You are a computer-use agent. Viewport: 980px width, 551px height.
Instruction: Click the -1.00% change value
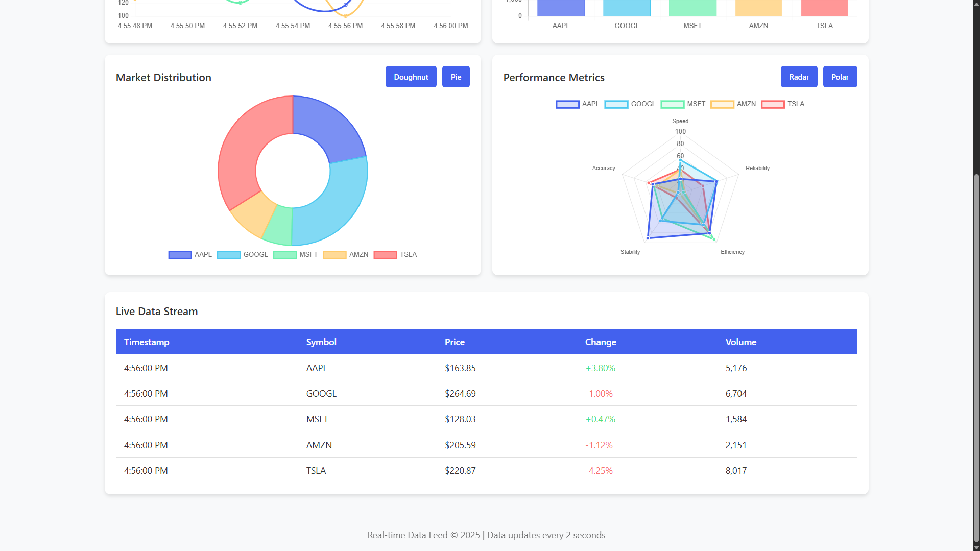[599, 394]
